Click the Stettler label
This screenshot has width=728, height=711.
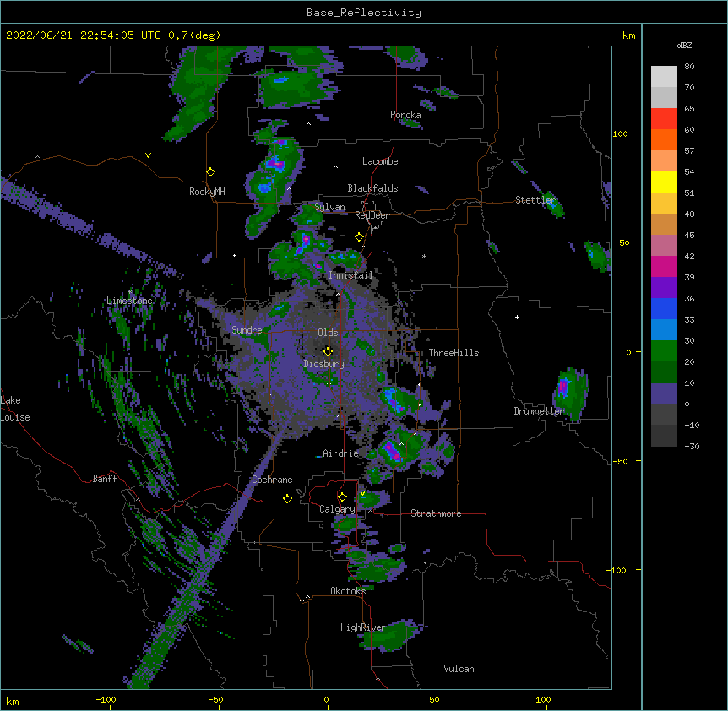[x=535, y=200]
